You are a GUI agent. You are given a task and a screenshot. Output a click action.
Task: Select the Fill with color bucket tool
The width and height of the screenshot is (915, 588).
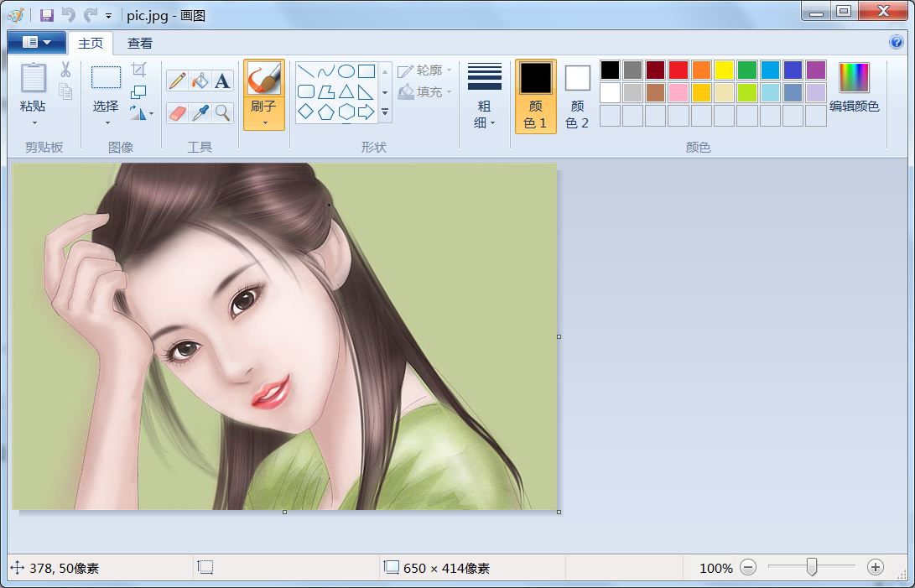point(200,81)
